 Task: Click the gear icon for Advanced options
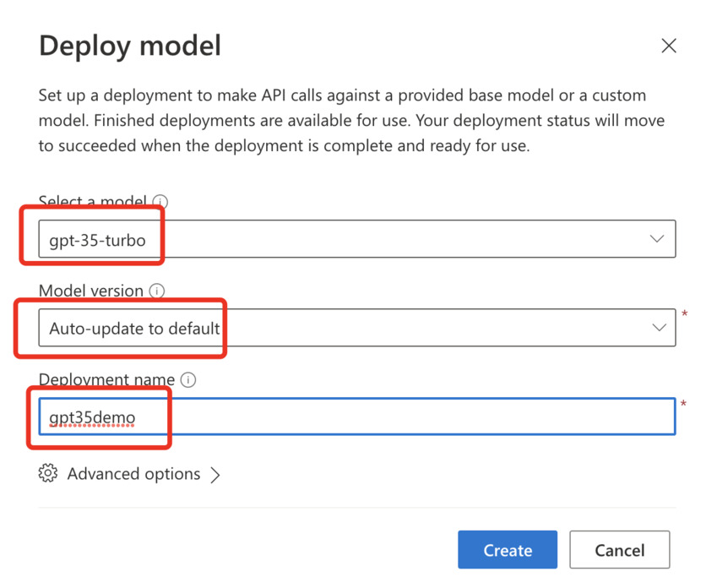click(x=48, y=473)
